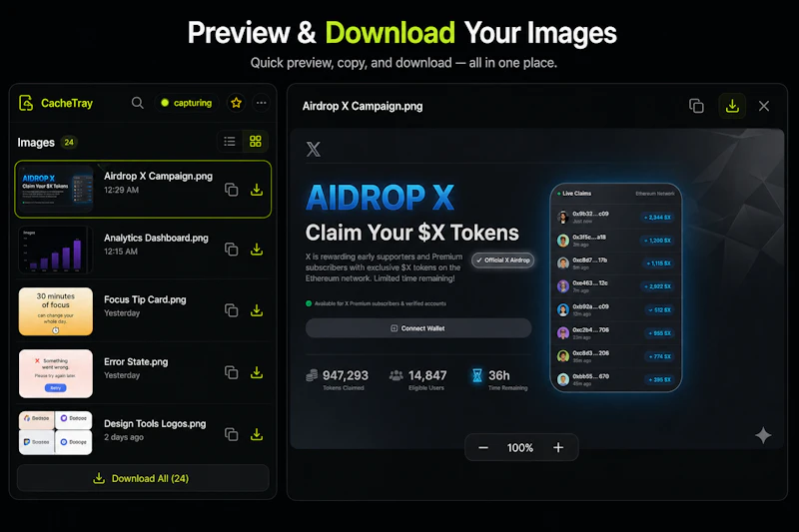
Task: Click the Analytics Dashboard.png file name
Action: 156,238
